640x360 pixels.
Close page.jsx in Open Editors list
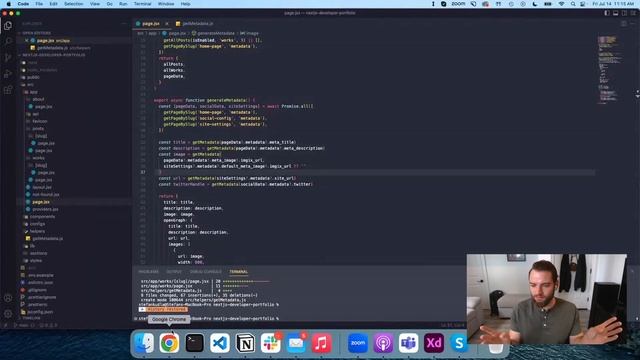pyautogui.click(x=27, y=40)
